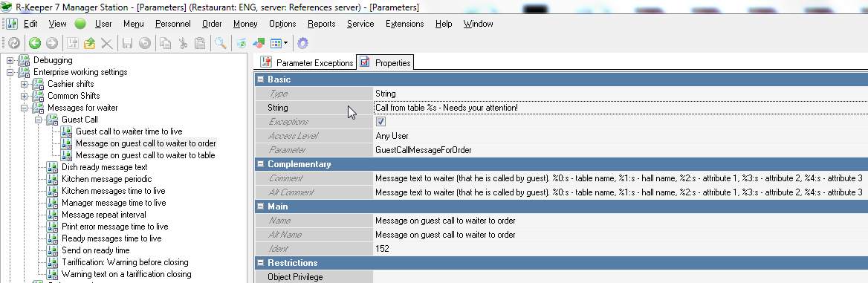Expand the Cashier shifts node
Screen dimensions: 868x283
pyautogui.click(x=24, y=84)
